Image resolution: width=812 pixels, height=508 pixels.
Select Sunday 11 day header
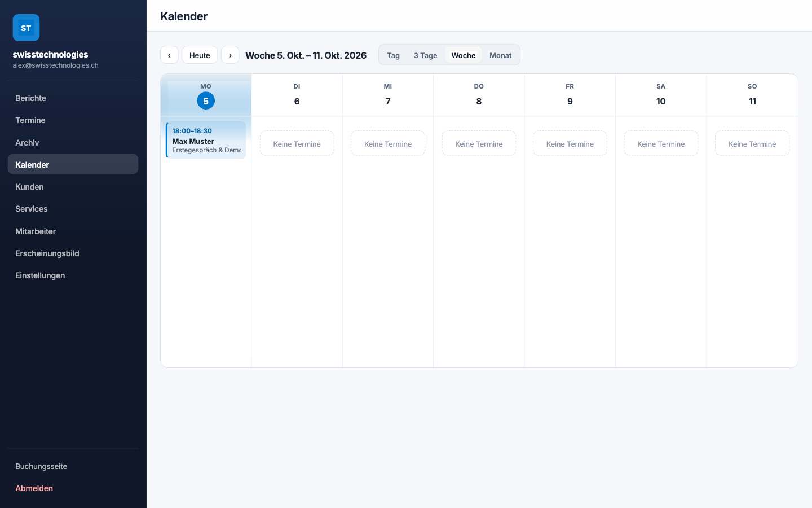point(752,95)
